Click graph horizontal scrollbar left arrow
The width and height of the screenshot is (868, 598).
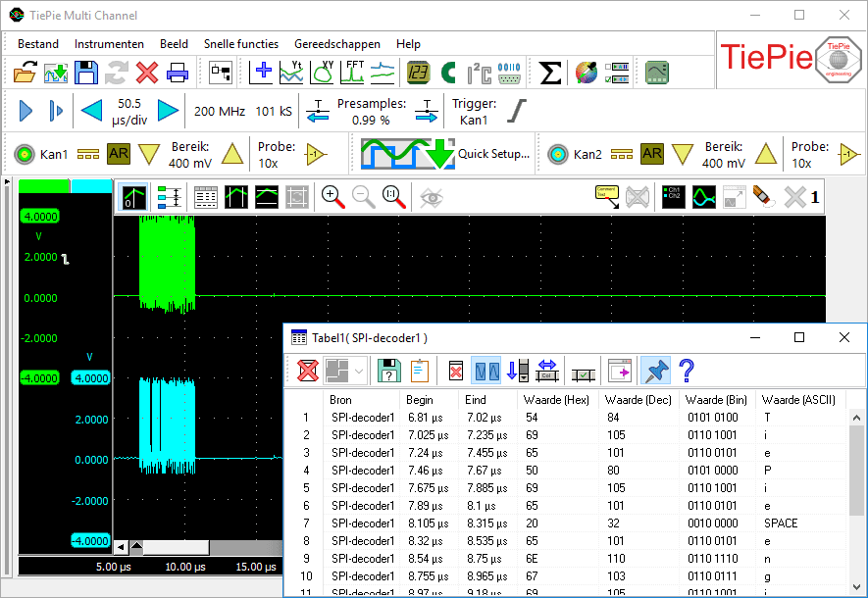121,548
